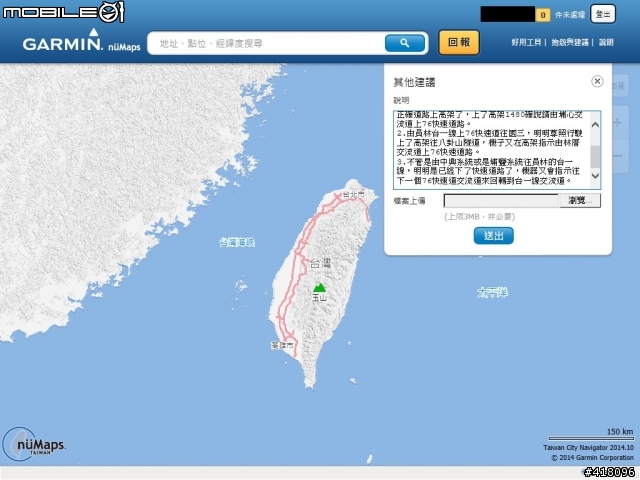Click the yellow 0 pending count badge

pyautogui.click(x=542, y=15)
